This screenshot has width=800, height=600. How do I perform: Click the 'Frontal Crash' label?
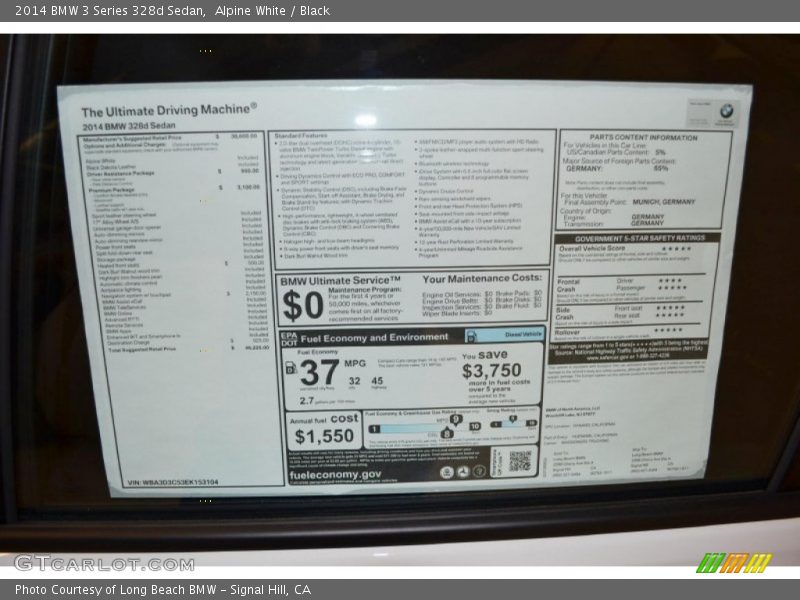(568, 285)
